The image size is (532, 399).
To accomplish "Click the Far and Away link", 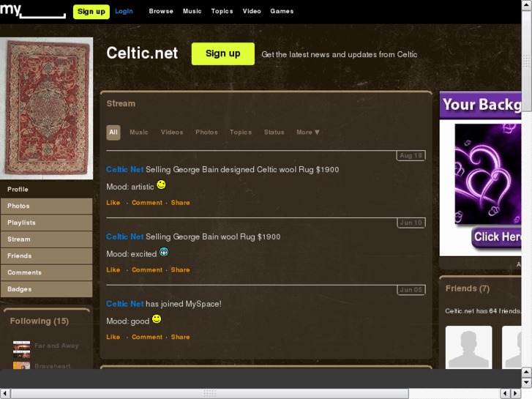I will coord(56,346).
